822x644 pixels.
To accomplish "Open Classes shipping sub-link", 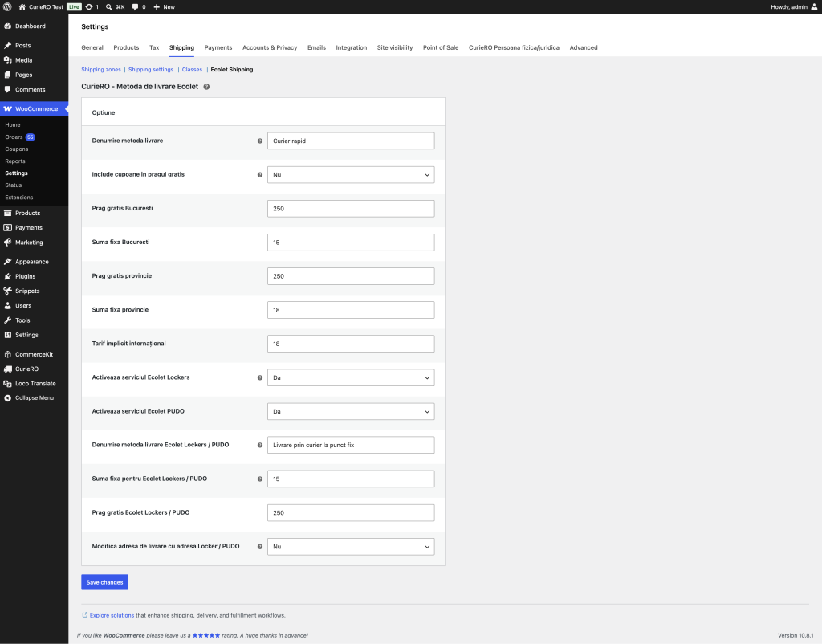I will coord(192,70).
